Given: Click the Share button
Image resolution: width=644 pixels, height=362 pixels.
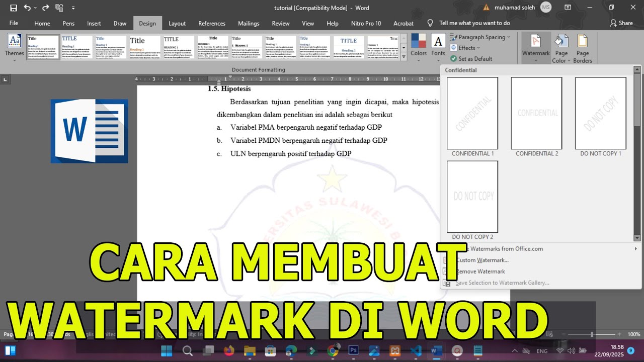Looking at the screenshot, I should click(x=621, y=23).
